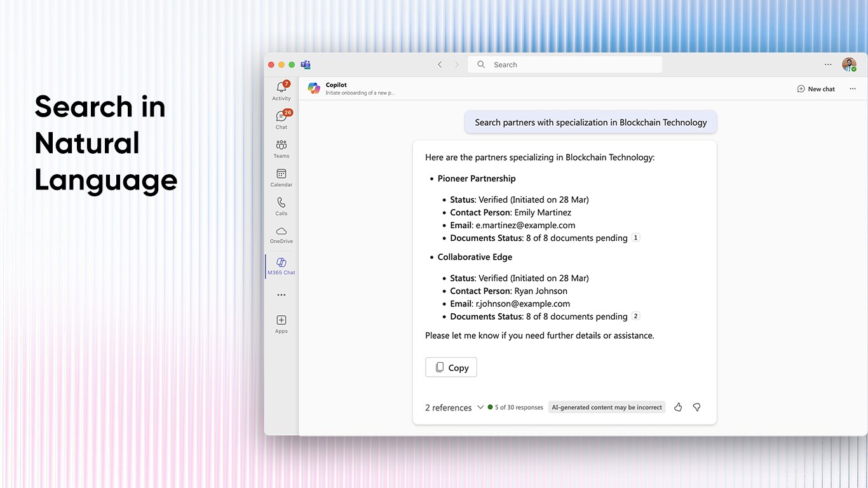868x488 pixels.
Task: Give thumbs down to the response
Action: pyautogui.click(x=696, y=407)
